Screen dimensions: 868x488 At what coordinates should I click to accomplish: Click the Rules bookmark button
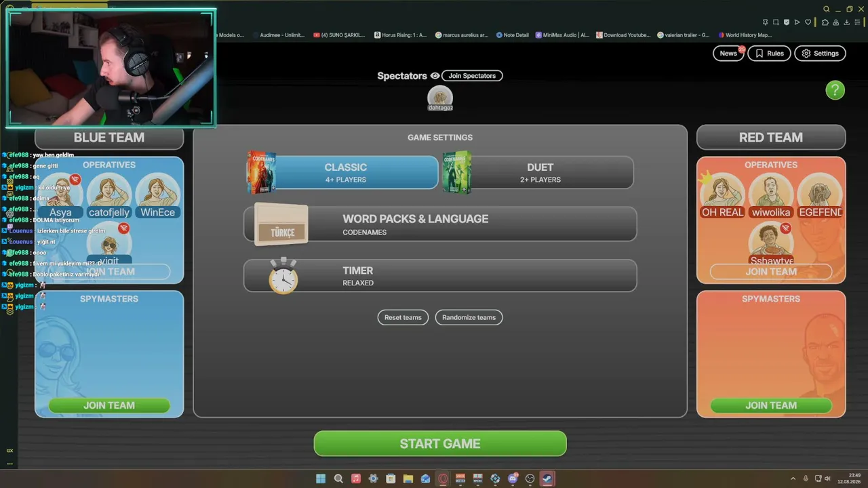[769, 54]
